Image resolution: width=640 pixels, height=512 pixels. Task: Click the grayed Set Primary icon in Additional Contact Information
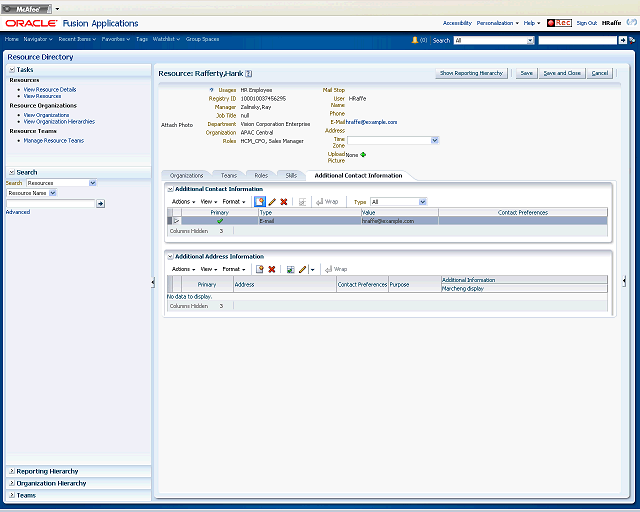pos(302,202)
